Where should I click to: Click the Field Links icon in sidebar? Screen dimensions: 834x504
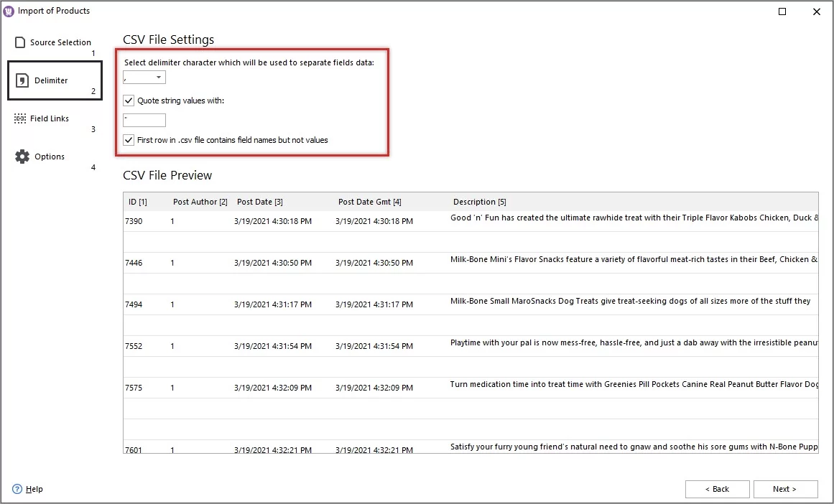[20, 118]
